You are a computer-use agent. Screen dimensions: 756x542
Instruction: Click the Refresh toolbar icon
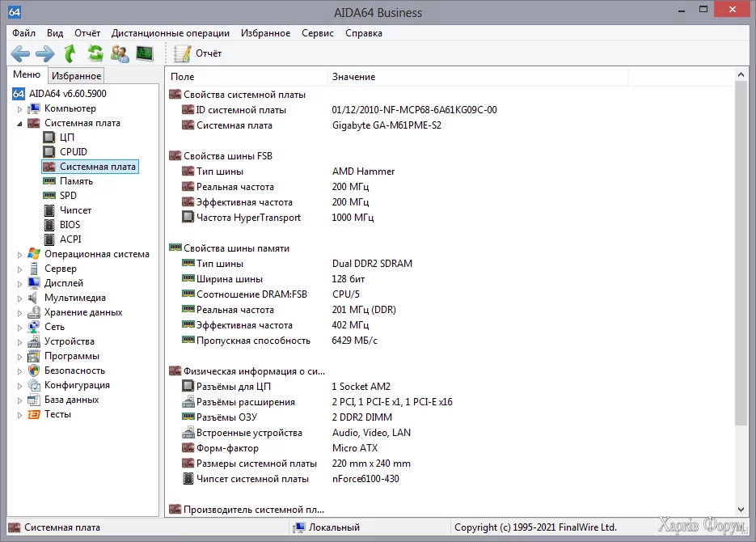[95, 53]
